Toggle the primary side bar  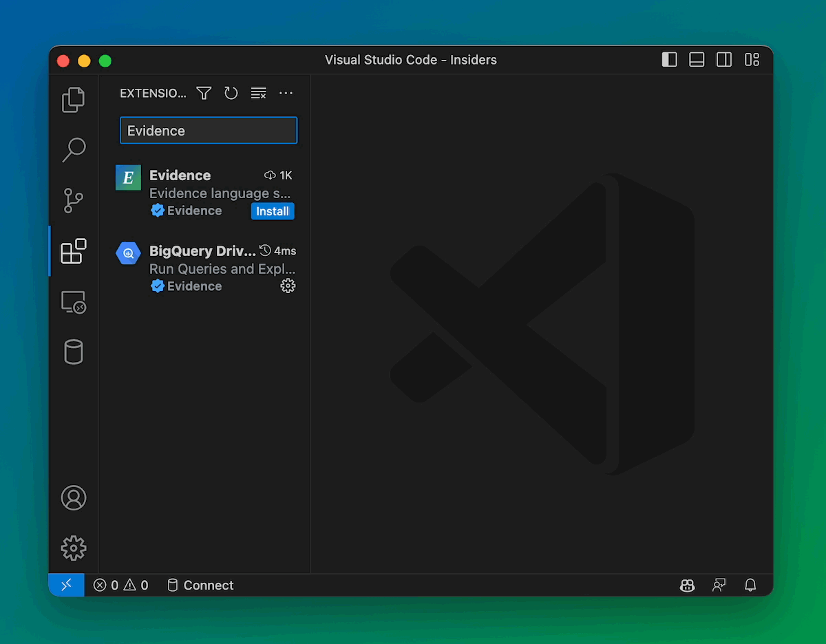pyautogui.click(x=669, y=60)
